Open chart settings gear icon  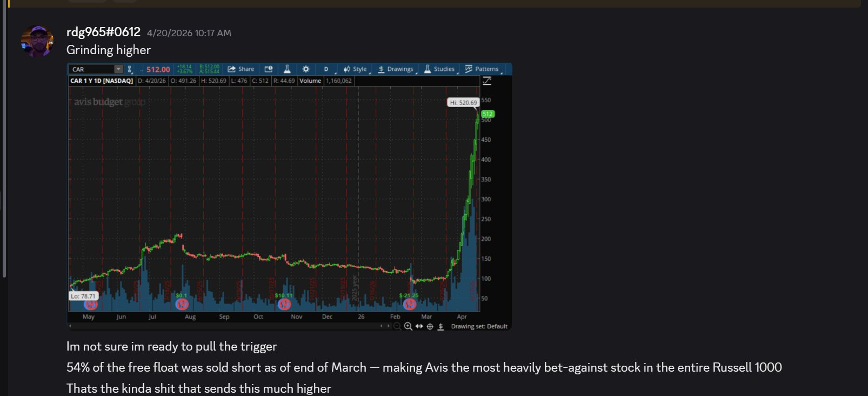306,69
